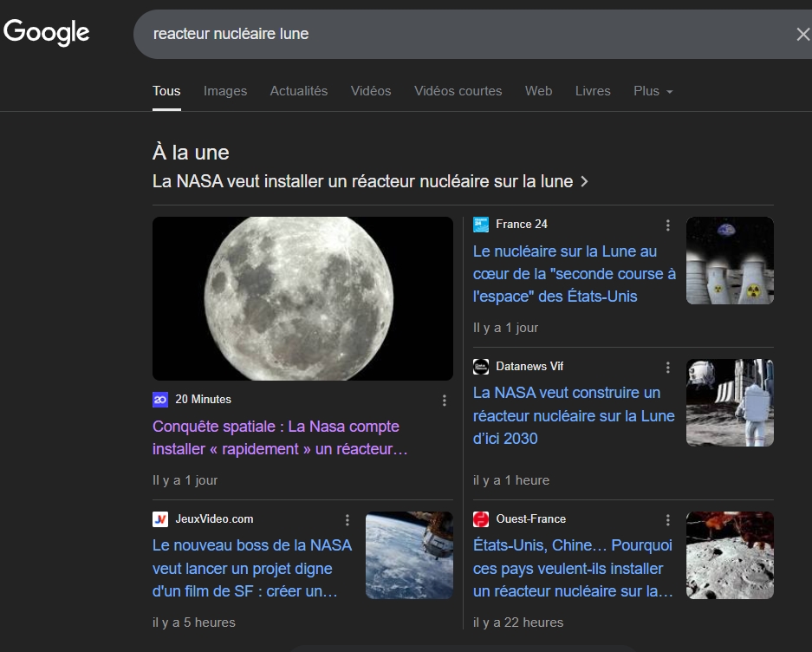The width and height of the screenshot is (812, 652).
Task: Click the chevron after the top headline
Action: [x=585, y=181]
